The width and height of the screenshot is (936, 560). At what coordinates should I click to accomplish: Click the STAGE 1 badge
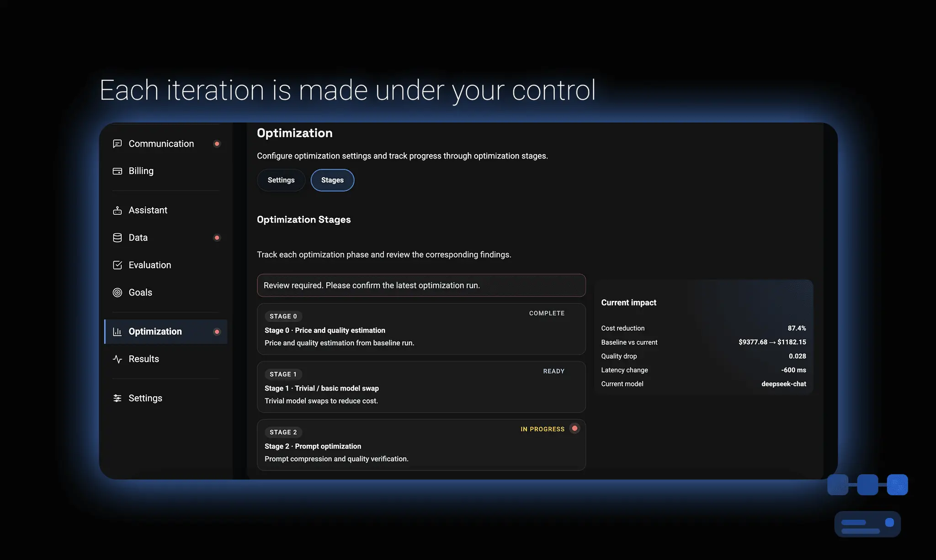click(x=283, y=375)
